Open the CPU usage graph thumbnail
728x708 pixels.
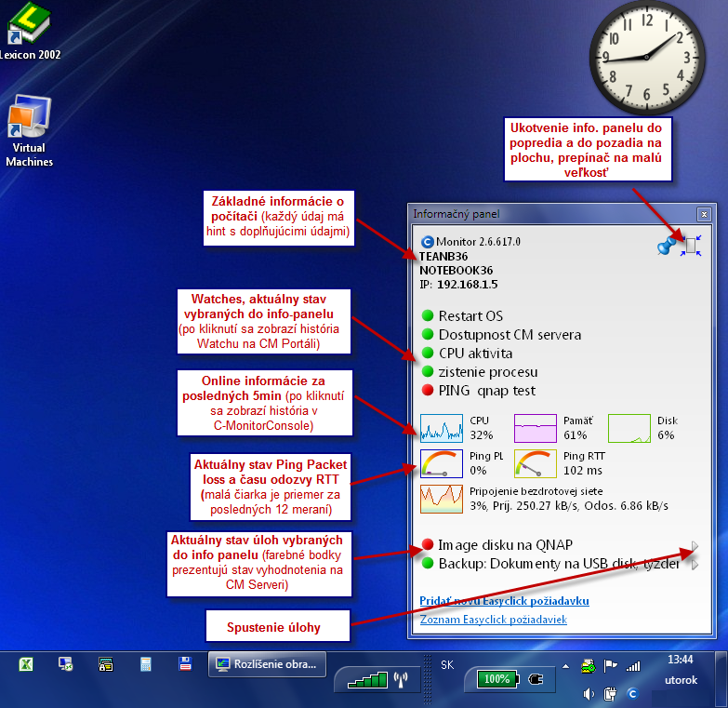click(x=441, y=428)
